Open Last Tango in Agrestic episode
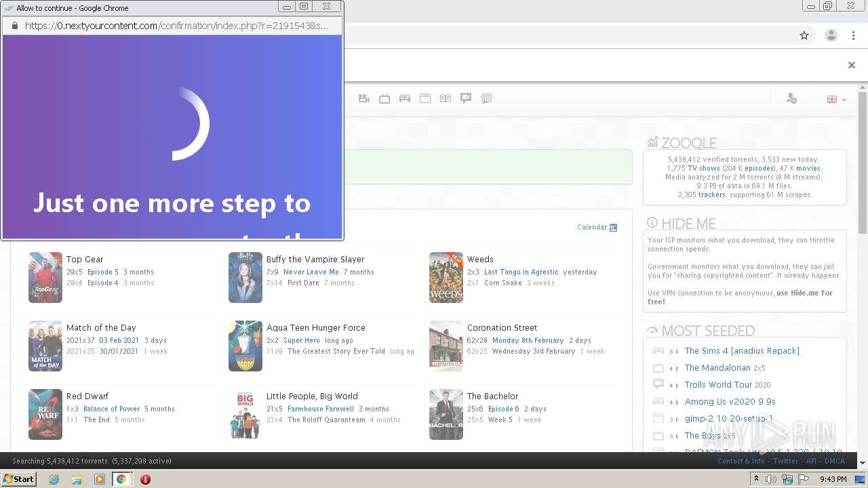868x488 pixels. 521,272
